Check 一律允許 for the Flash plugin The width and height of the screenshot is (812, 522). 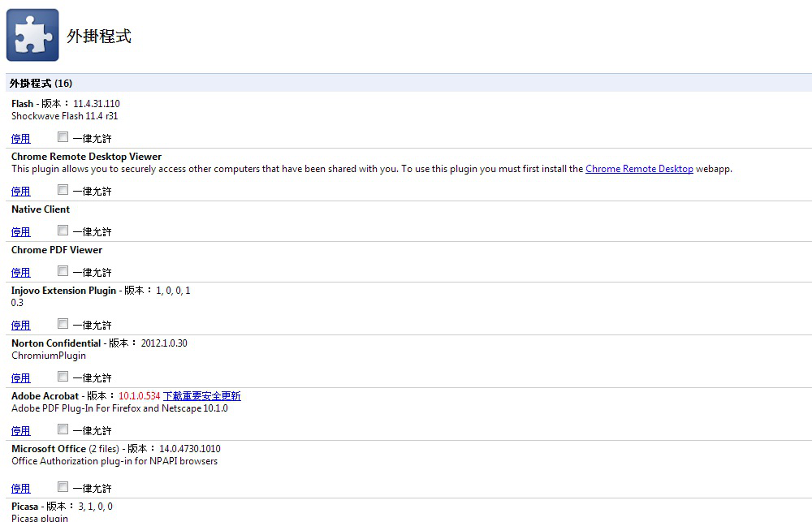pyautogui.click(x=63, y=137)
